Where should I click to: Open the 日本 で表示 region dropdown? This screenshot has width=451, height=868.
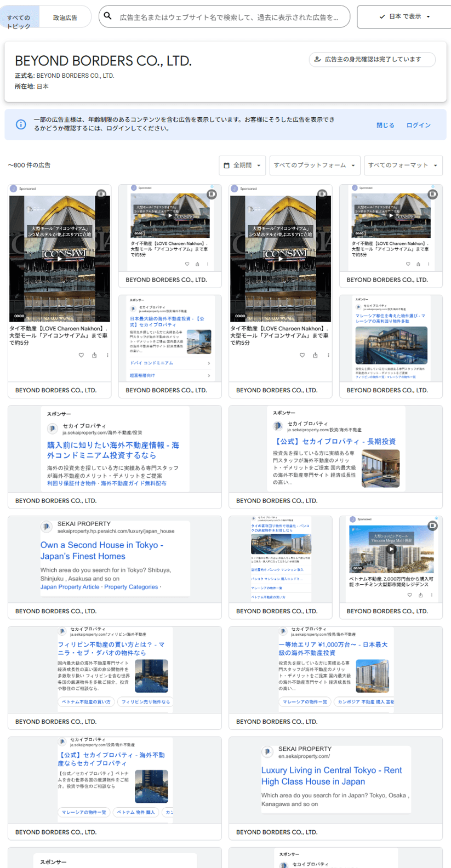click(x=404, y=17)
